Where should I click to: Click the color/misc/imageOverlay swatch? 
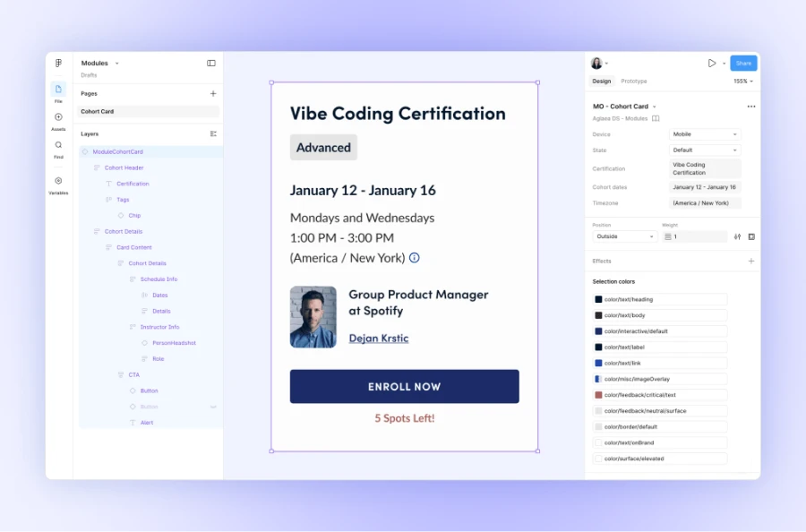pyautogui.click(x=598, y=379)
